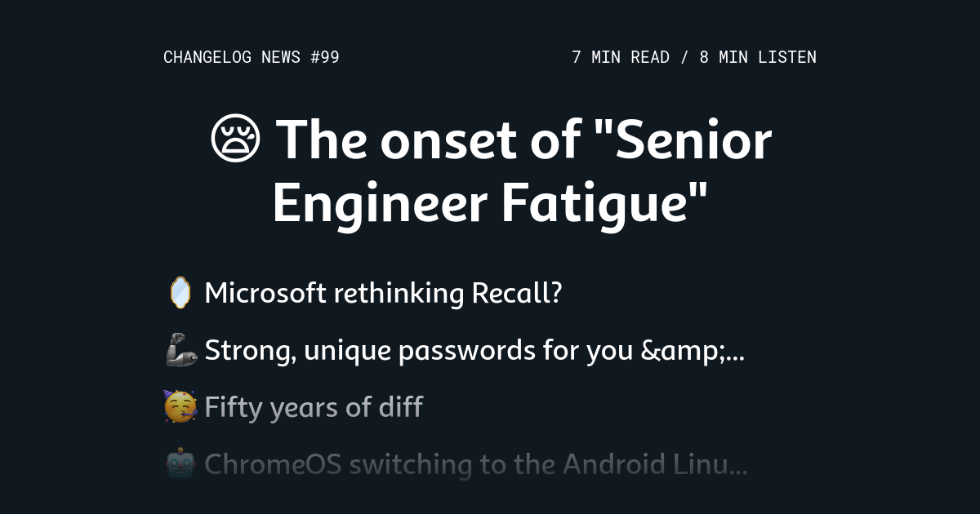This screenshot has height=514, width=980.
Task: Open "Microsoft rethinking Recall?" story
Action: pos(383,293)
